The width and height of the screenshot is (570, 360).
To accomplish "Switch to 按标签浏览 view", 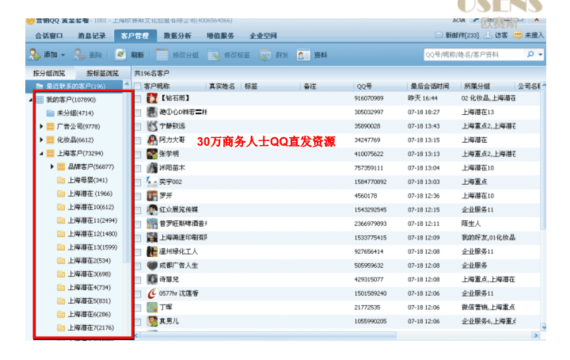I will click(x=103, y=73).
